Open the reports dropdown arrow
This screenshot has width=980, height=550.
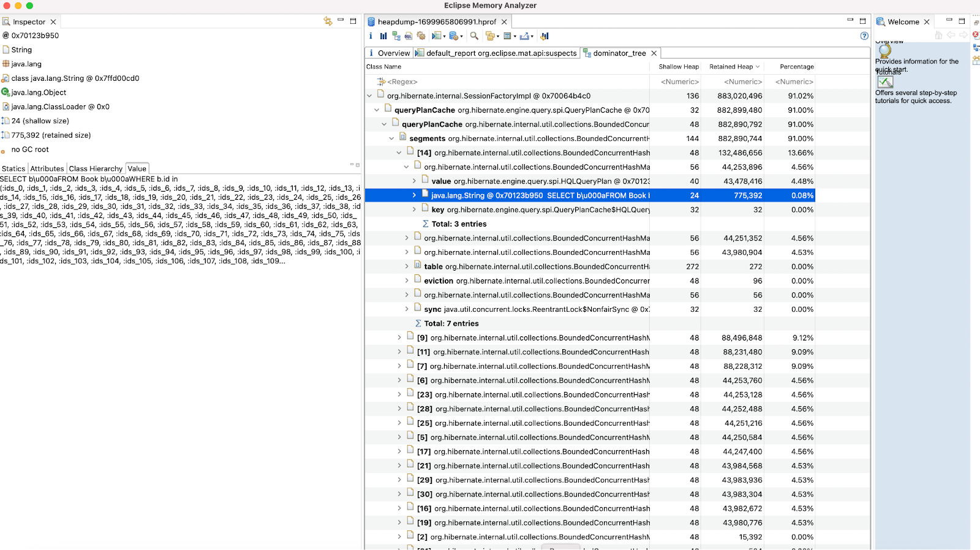click(x=445, y=37)
